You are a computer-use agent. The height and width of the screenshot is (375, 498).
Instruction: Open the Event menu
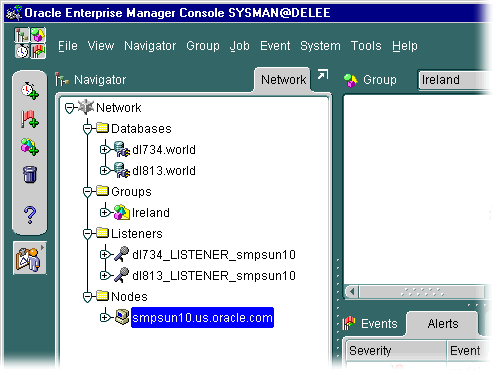tap(275, 46)
